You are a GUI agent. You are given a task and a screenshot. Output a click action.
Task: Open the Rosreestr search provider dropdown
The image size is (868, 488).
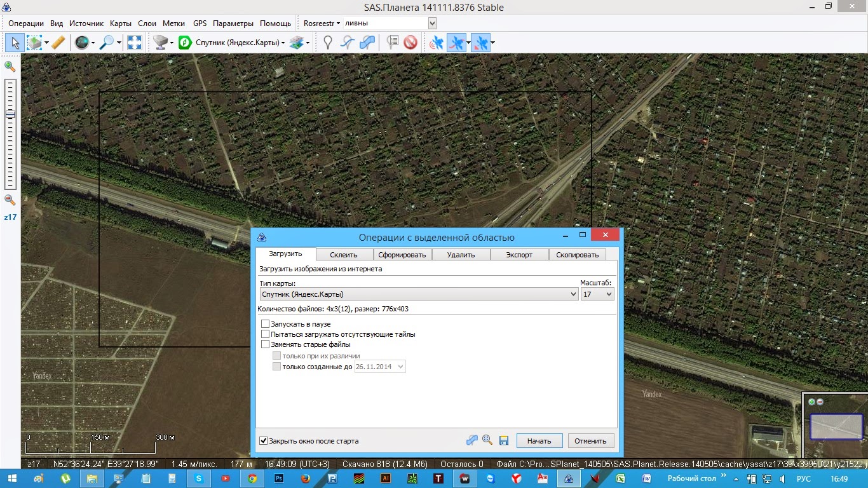322,23
